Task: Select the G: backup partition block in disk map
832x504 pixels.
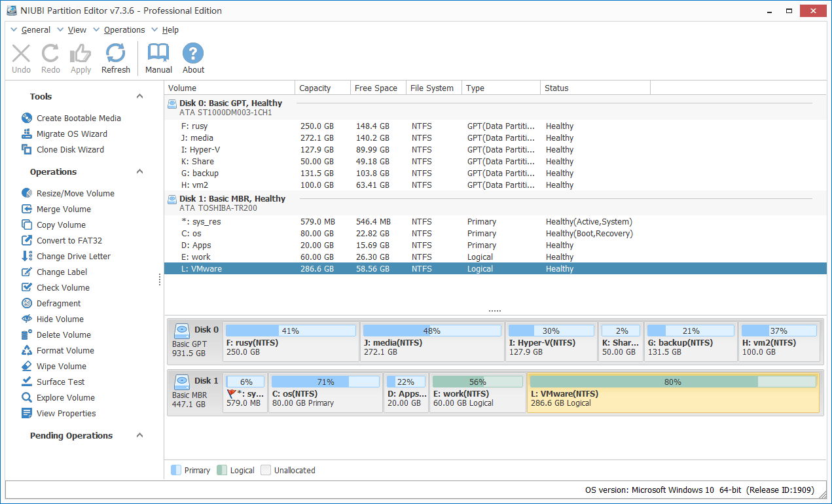Action: (691, 341)
